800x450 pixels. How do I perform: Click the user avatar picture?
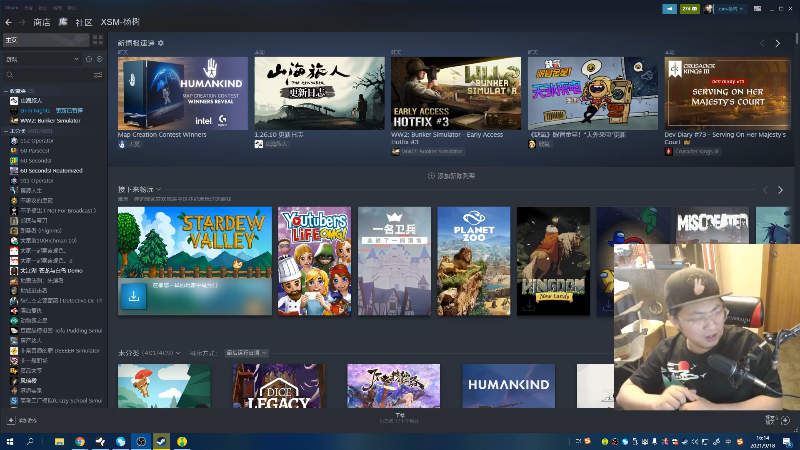tap(708, 9)
